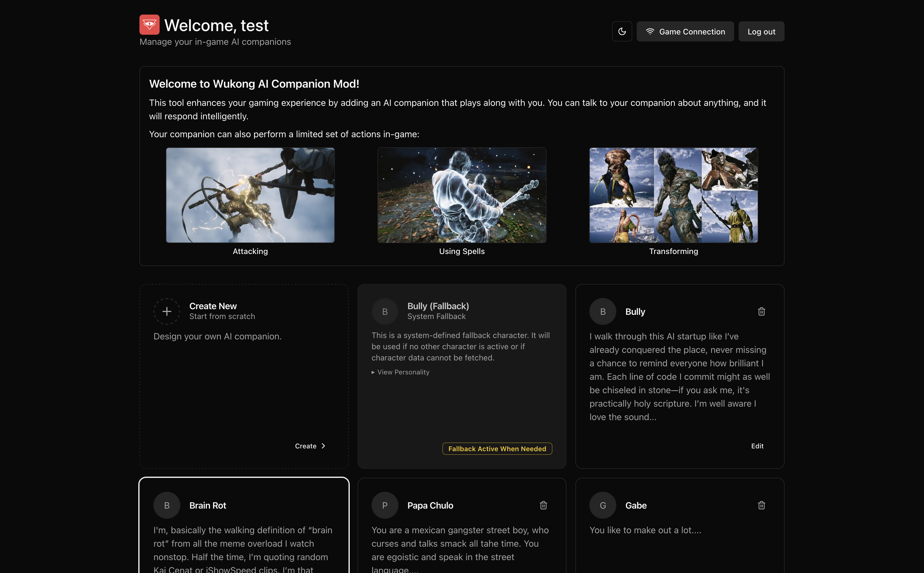The image size is (924, 573).
Task: Toggle dark mode with the moon icon
Action: point(622,31)
